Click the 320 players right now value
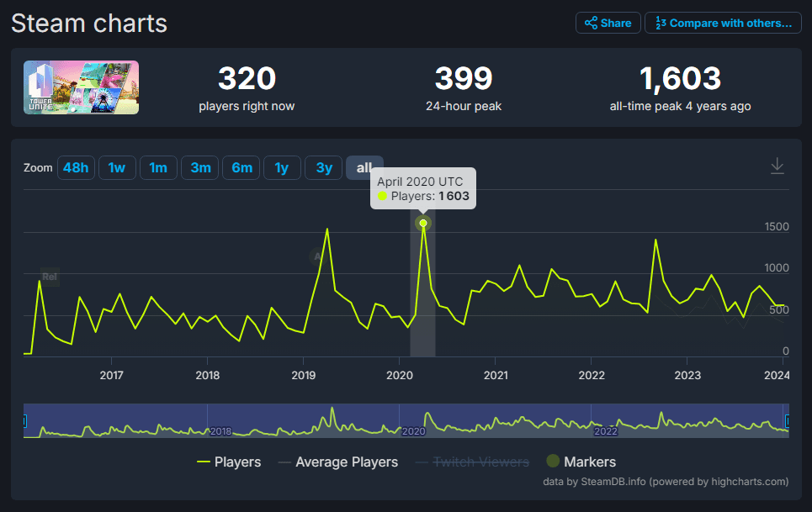Viewport: 812px width, 512px height. tap(247, 79)
